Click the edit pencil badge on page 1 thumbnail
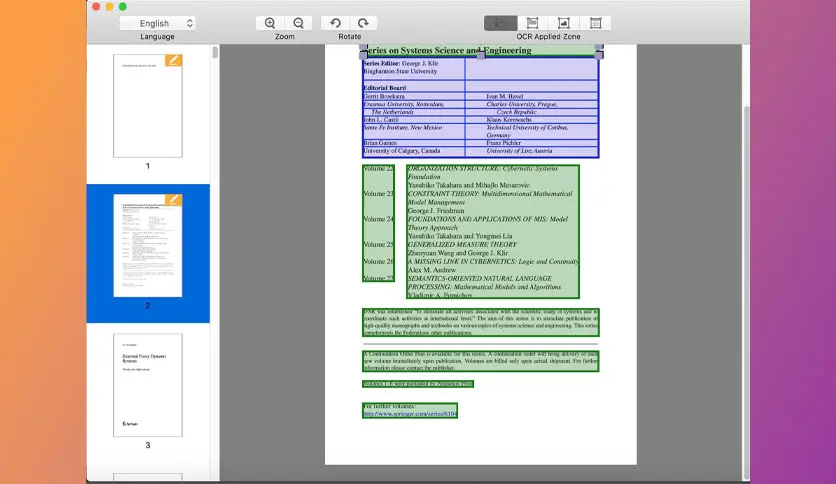 173,60
